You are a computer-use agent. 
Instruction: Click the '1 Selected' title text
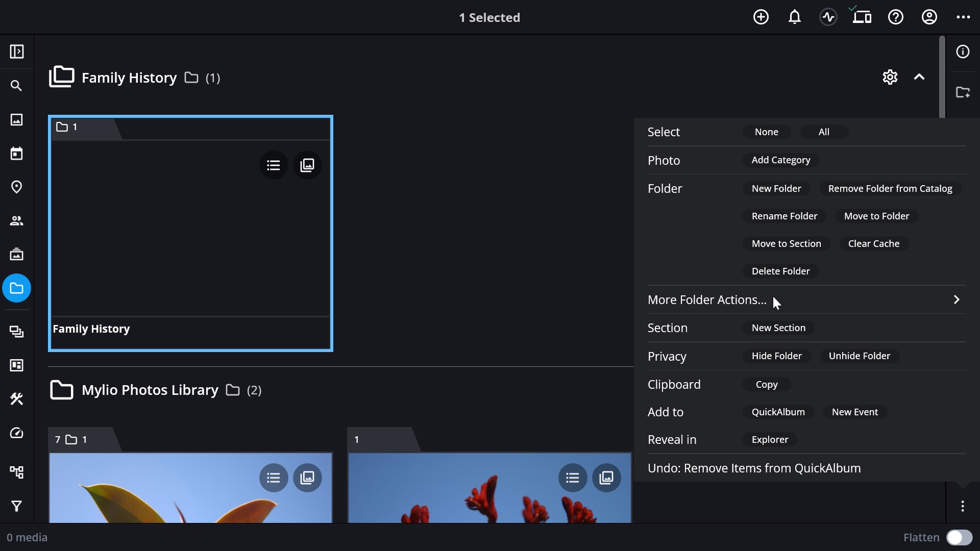pyautogui.click(x=489, y=17)
